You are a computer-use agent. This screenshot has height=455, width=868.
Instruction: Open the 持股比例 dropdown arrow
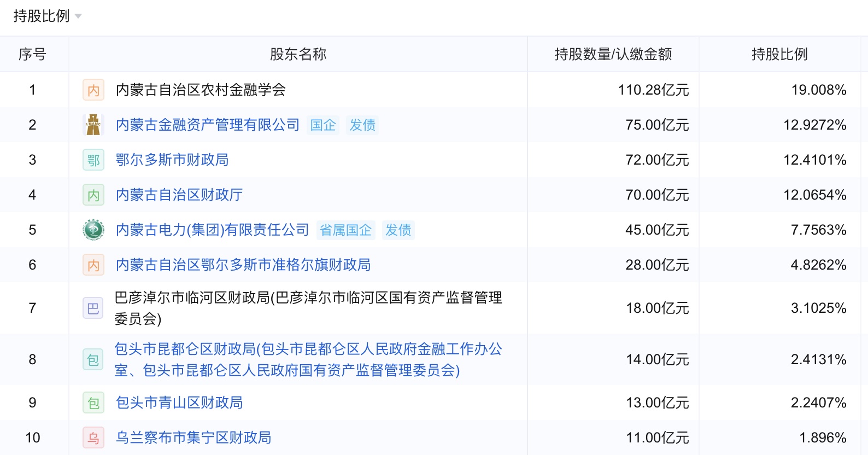(x=78, y=16)
